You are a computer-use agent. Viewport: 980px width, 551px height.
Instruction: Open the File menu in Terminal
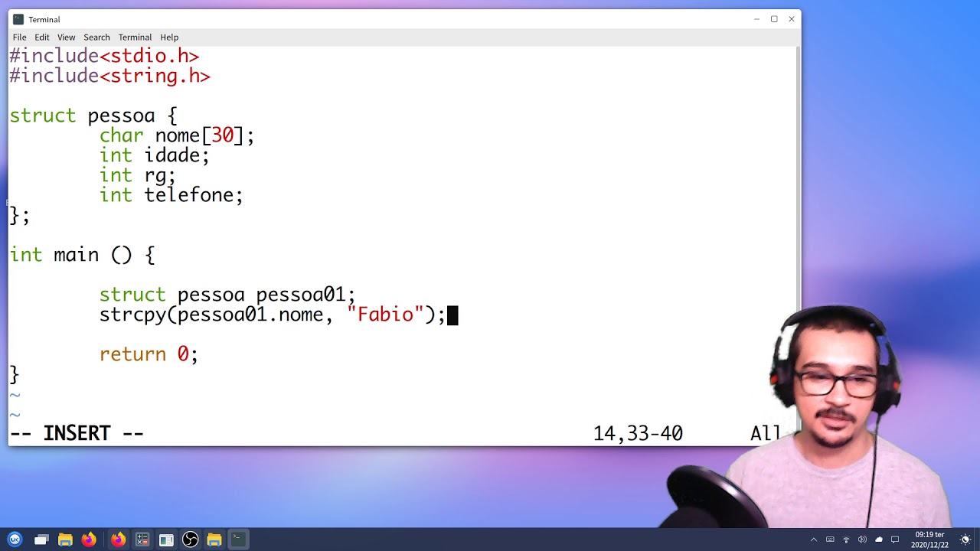pyautogui.click(x=19, y=37)
